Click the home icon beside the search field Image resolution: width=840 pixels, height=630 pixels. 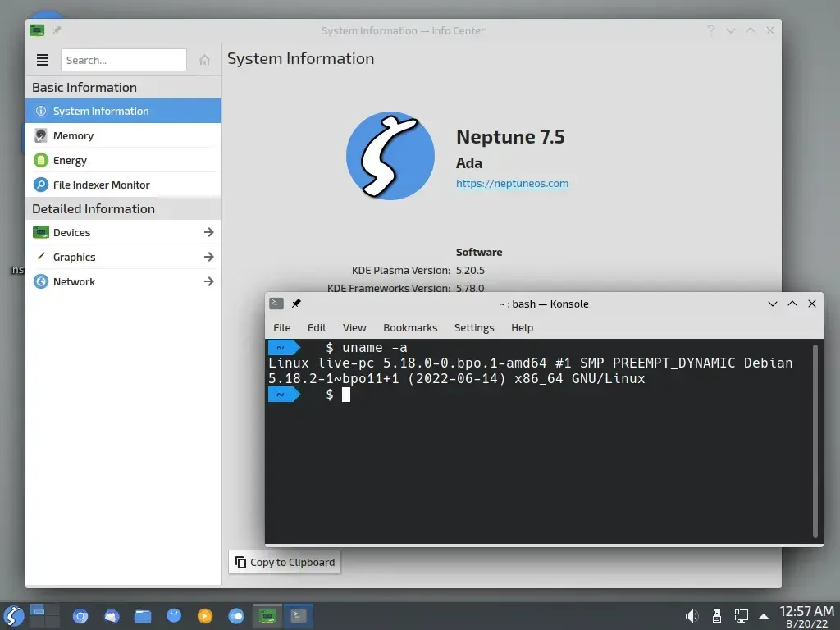tap(204, 60)
